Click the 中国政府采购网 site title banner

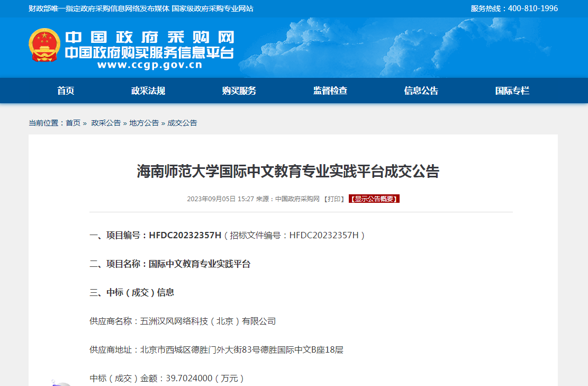[150, 38]
